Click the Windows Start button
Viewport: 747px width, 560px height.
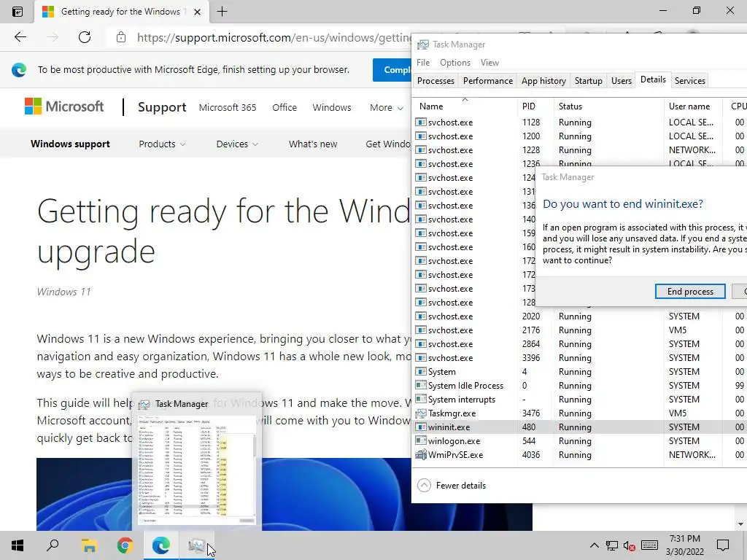click(18, 545)
